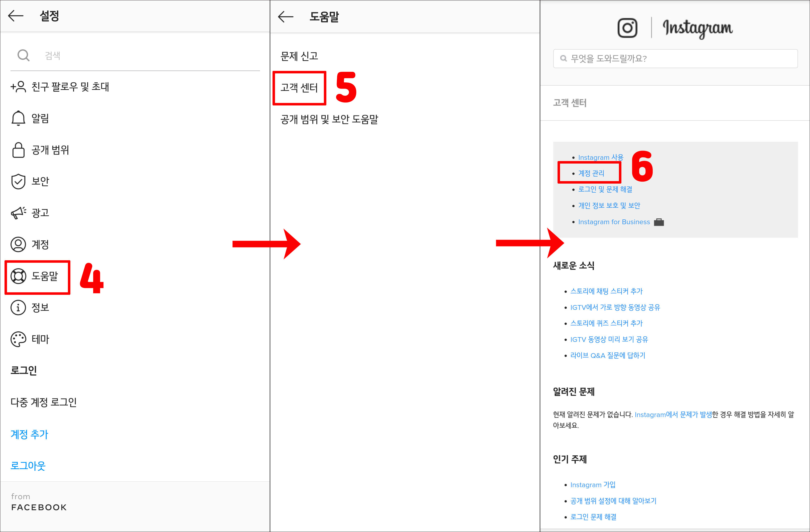810x532 pixels.
Task: Select 문제 신고 in help menu
Action: pos(299,56)
